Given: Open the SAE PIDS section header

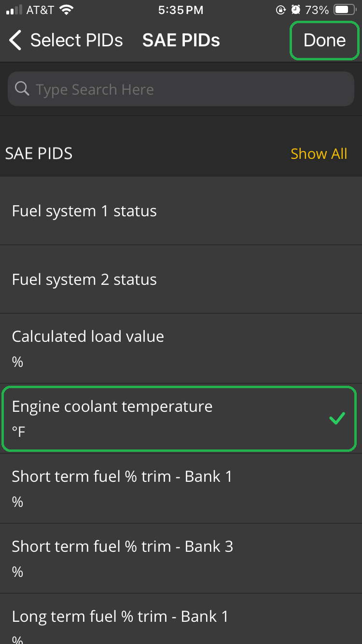Looking at the screenshot, I should click(39, 154).
